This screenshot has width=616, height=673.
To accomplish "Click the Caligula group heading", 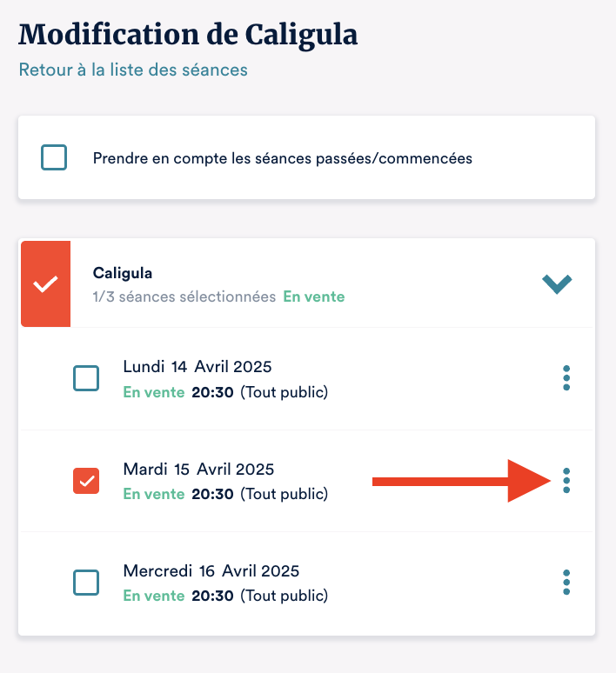I will 123,273.
